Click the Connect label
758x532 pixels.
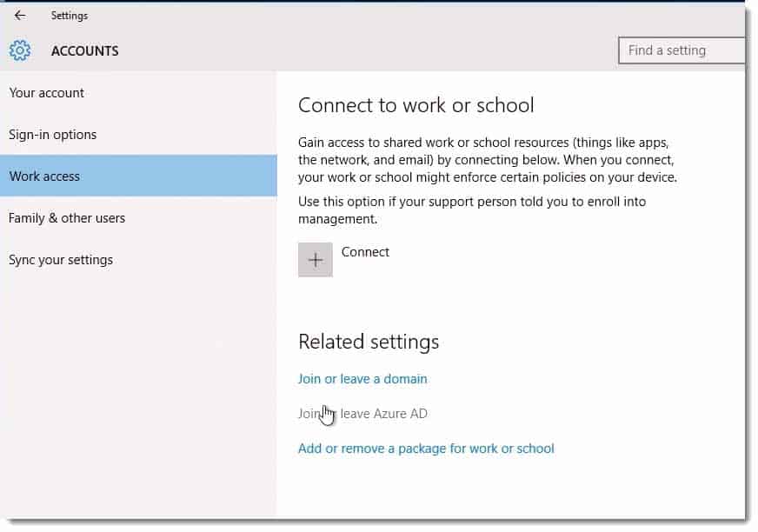pyautogui.click(x=365, y=252)
